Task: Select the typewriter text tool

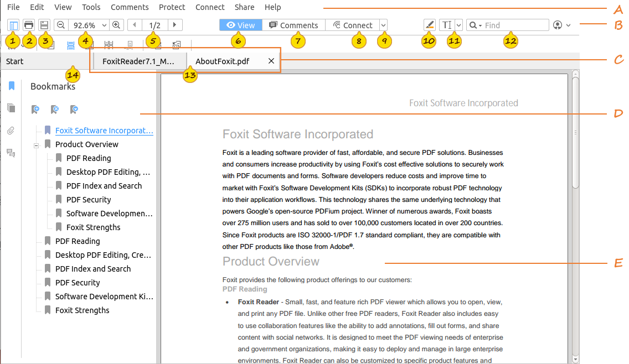Action: (446, 25)
